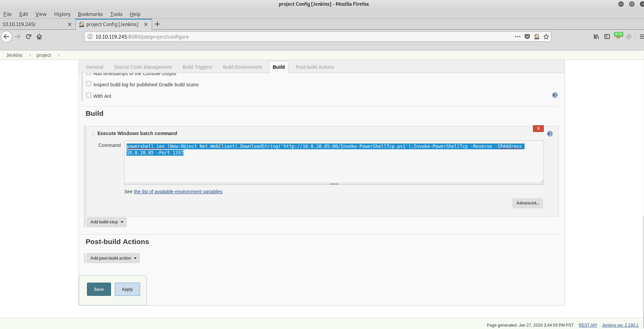Click the forward navigation arrow
Image resolution: width=644 pixels, height=329 pixels.
pyautogui.click(x=18, y=37)
